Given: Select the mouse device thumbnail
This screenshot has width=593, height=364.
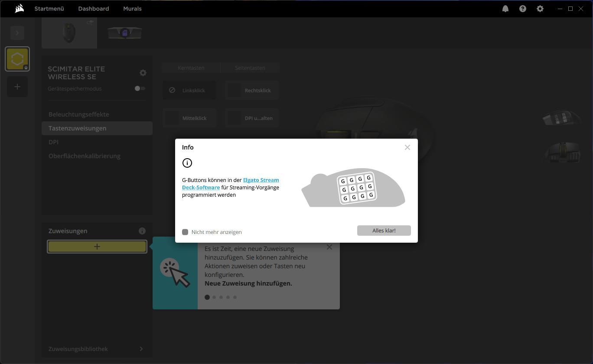Looking at the screenshot, I should point(69,33).
